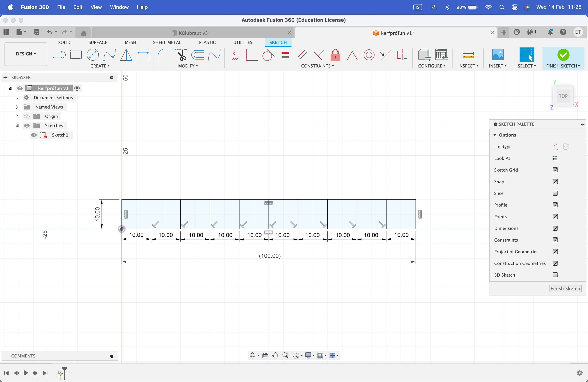Click the TOP face of the ViewCube
Image resolution: width=588 pixels, height=382 pixels.
[x=563, y=96]
